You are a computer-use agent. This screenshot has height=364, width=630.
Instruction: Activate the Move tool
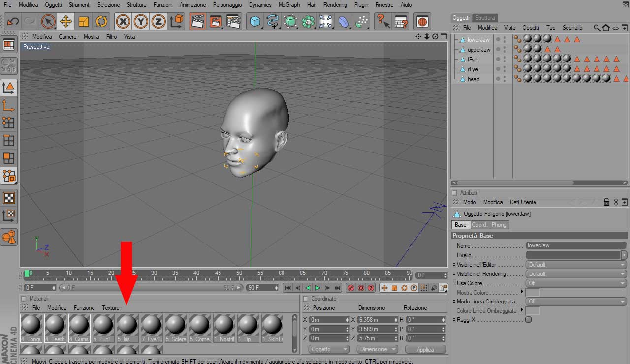pos(66,21)
